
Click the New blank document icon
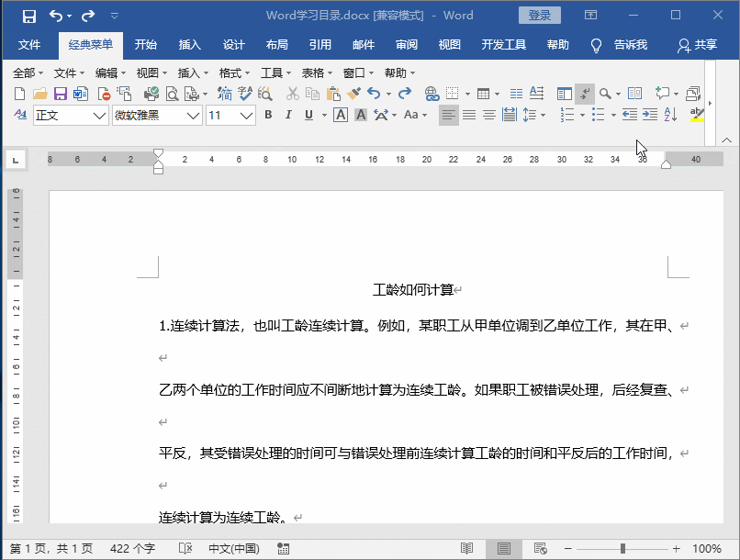tap(20, 94)
